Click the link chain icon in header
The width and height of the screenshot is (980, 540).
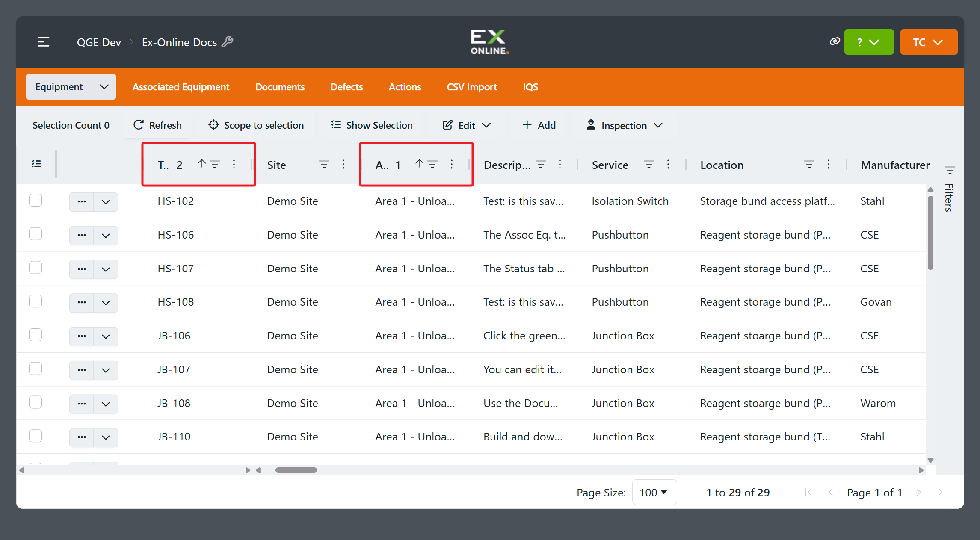coord(835,41)
